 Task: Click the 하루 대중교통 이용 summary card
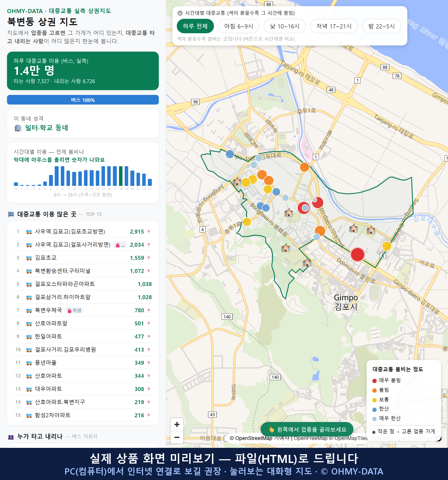(x=83, y=71)
